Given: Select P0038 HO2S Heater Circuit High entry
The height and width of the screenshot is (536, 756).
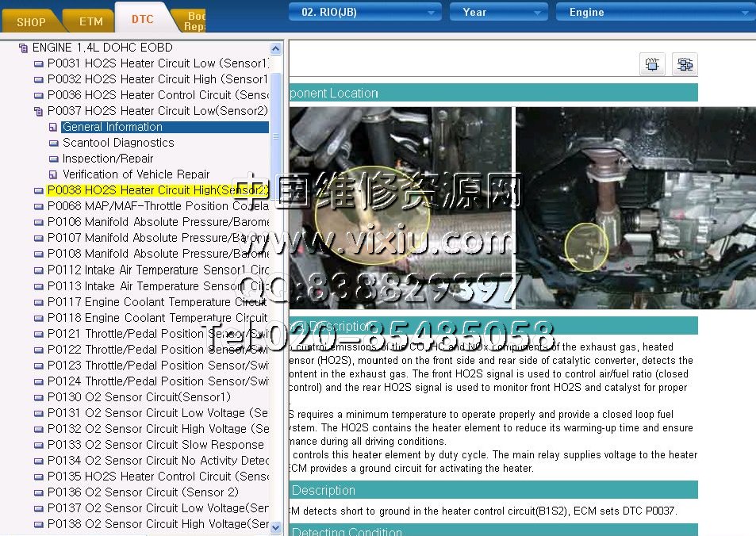Looking at the screenshot, I should click(157, 190).
